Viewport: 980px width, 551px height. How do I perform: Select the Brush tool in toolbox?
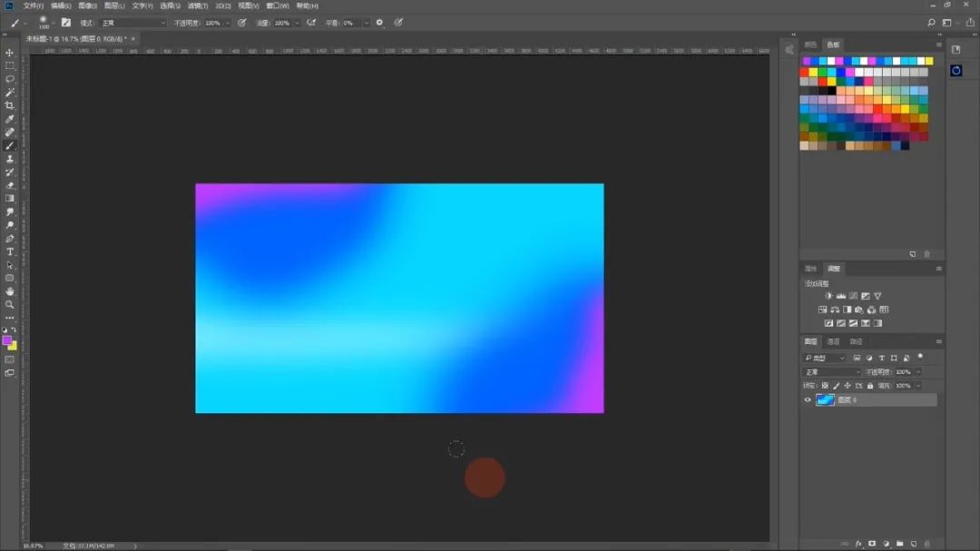(9, 146)
